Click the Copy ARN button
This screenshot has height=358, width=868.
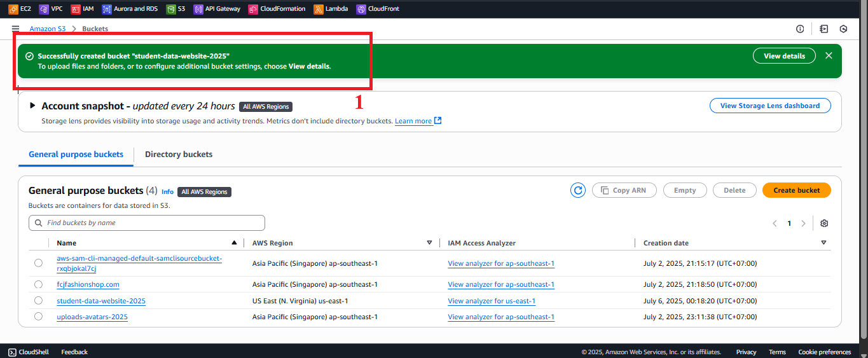point(624,190)
